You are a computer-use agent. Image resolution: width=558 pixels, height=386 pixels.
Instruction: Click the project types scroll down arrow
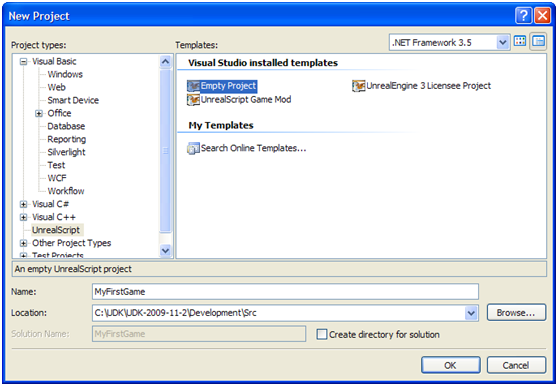point(165,250)
